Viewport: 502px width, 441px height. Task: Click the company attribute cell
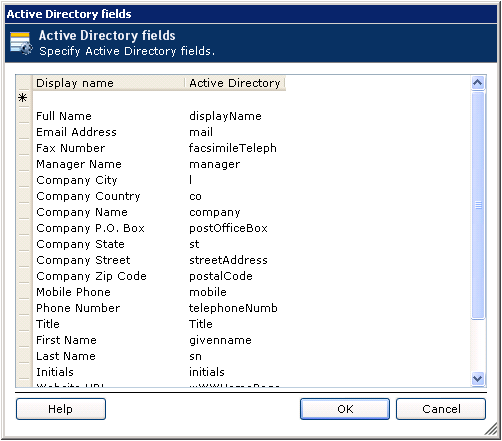pos(235,212)
